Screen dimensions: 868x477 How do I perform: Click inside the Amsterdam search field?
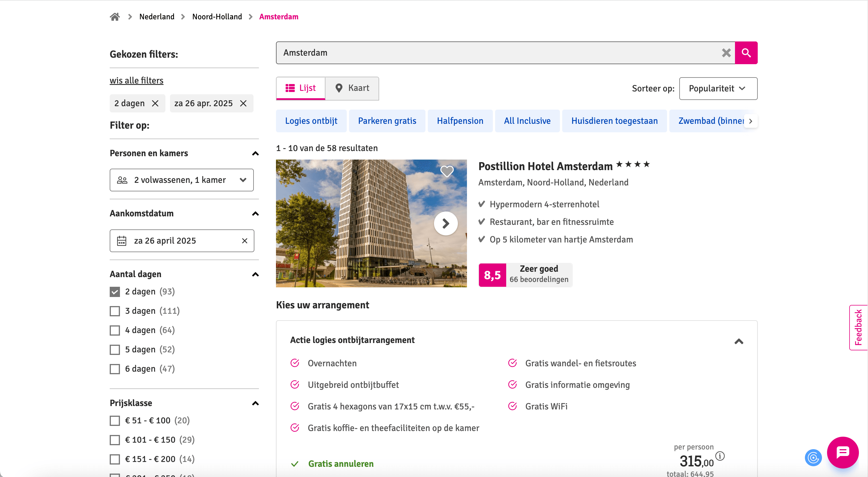click(472, 53)
